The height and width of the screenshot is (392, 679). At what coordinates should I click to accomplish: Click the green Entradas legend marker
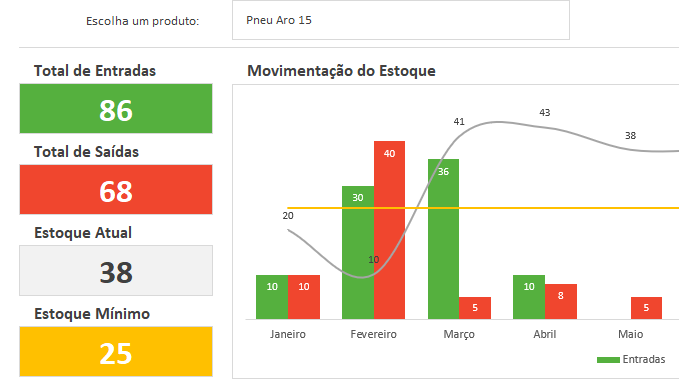point(608,360)
